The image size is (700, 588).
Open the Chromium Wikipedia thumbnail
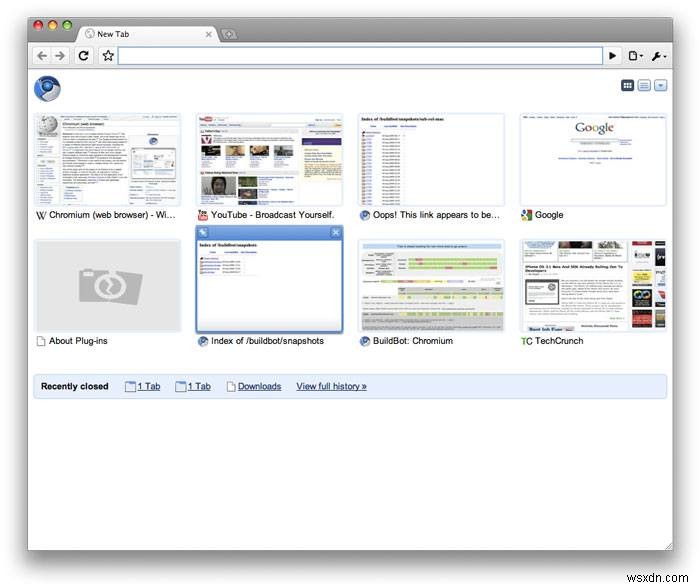coord(108,160)
